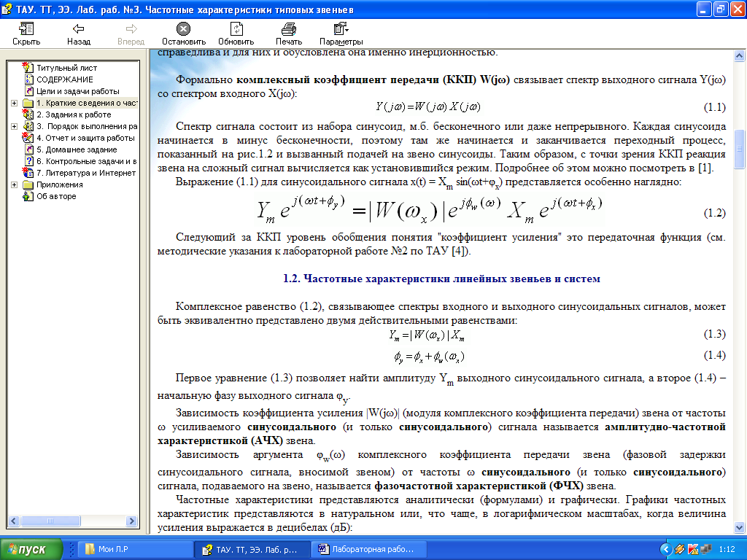Screen dimensions: 747x560
Task: Open the Титульный лист topic
Action: point(66,68)
